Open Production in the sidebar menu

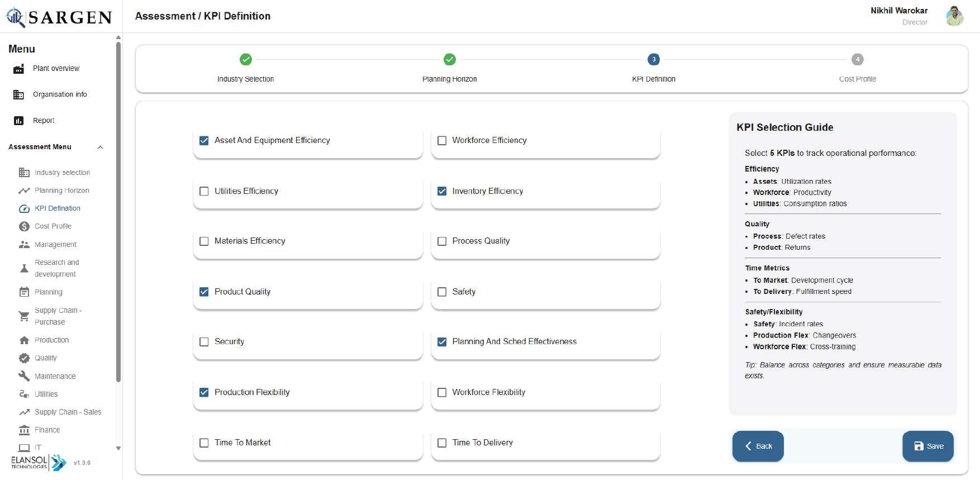click(51, 340)
